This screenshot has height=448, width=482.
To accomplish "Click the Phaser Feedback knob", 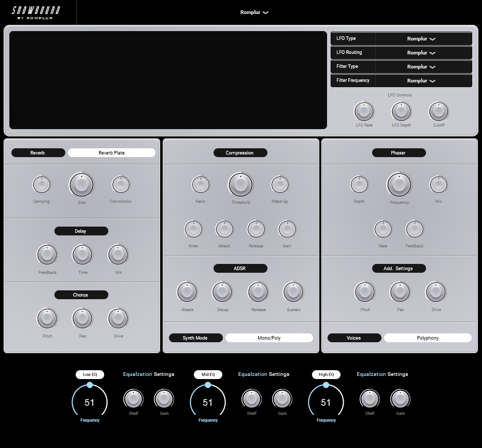I will (x=415, y=229).
